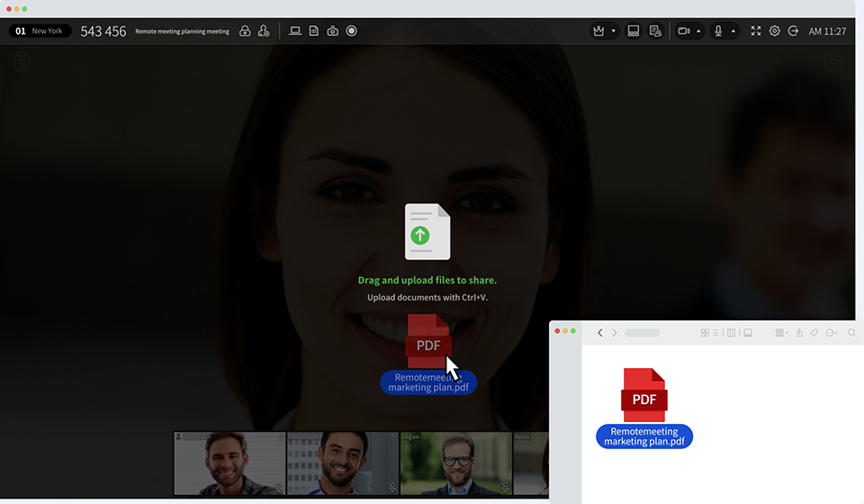
Task: Open the Finder more actions dropdown
Action: pos(832,333)
